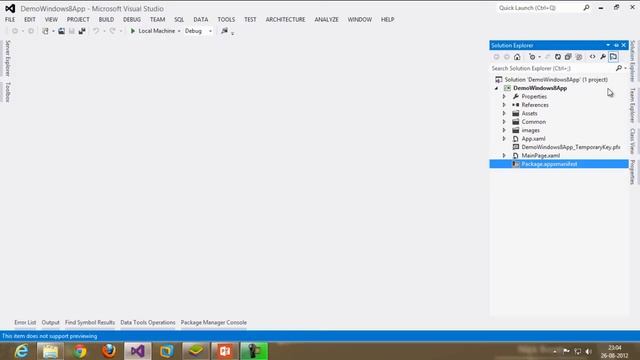Screen dimensions: 640x360
Task: Open the TOOLS menu
Action: [x=226, y=20]
